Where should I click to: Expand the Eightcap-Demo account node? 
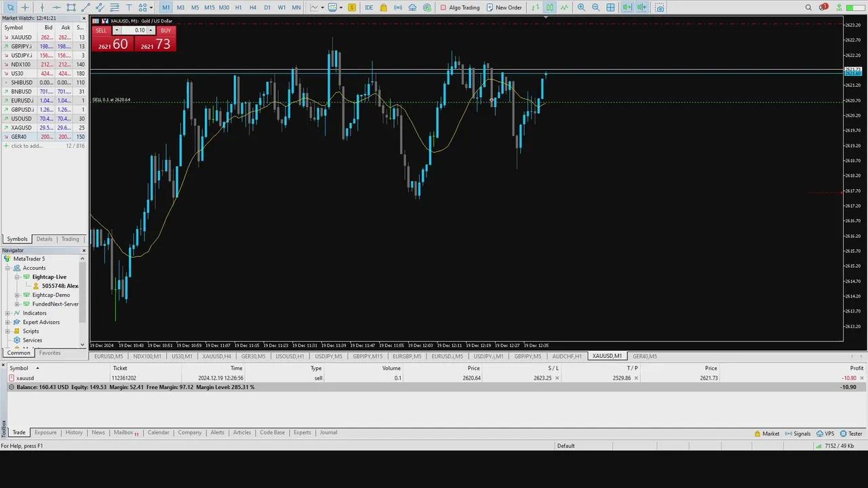point(17,295)
